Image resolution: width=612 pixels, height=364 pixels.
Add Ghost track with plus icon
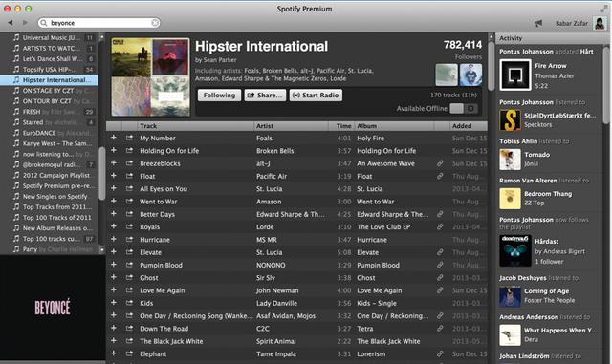tap(114, 277)
